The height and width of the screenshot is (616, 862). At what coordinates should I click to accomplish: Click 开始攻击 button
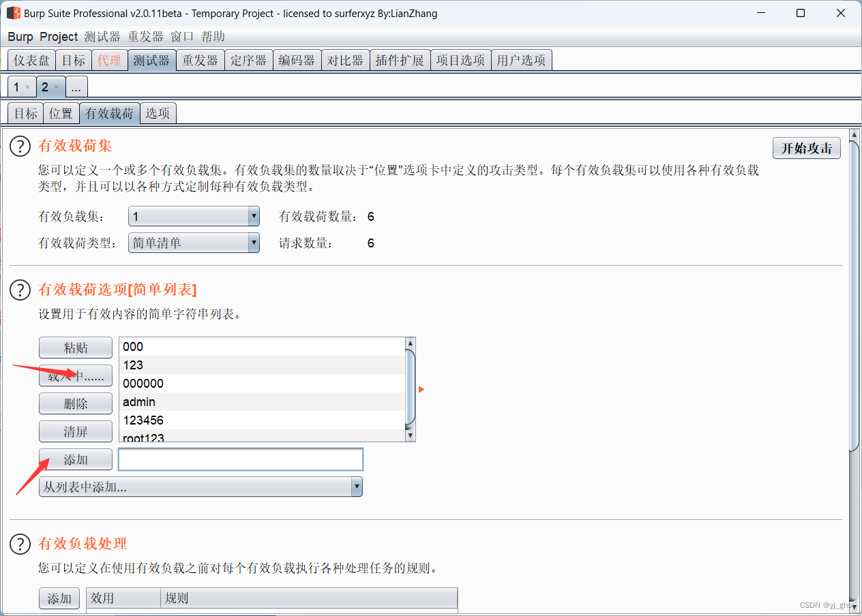point(806,148)
